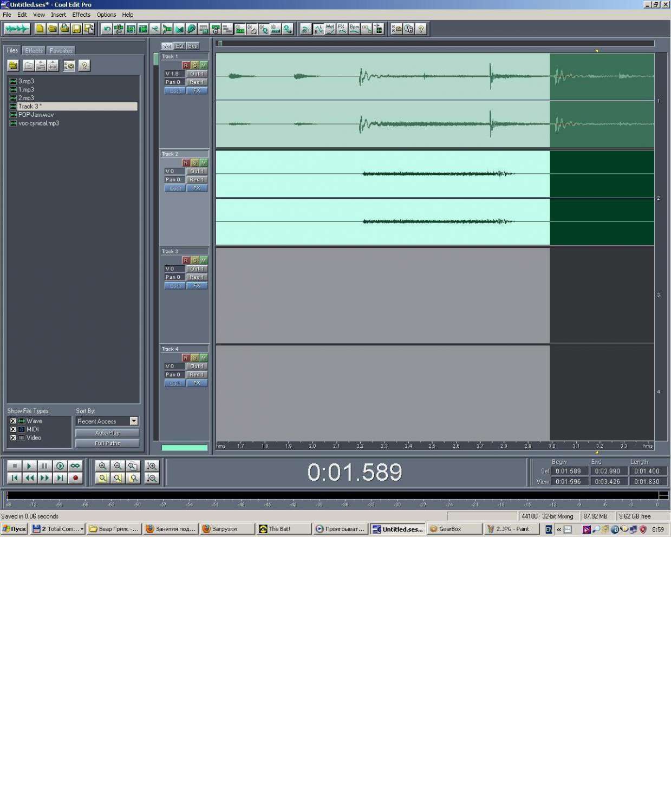Open FX for Track 2

coord(197,188)
